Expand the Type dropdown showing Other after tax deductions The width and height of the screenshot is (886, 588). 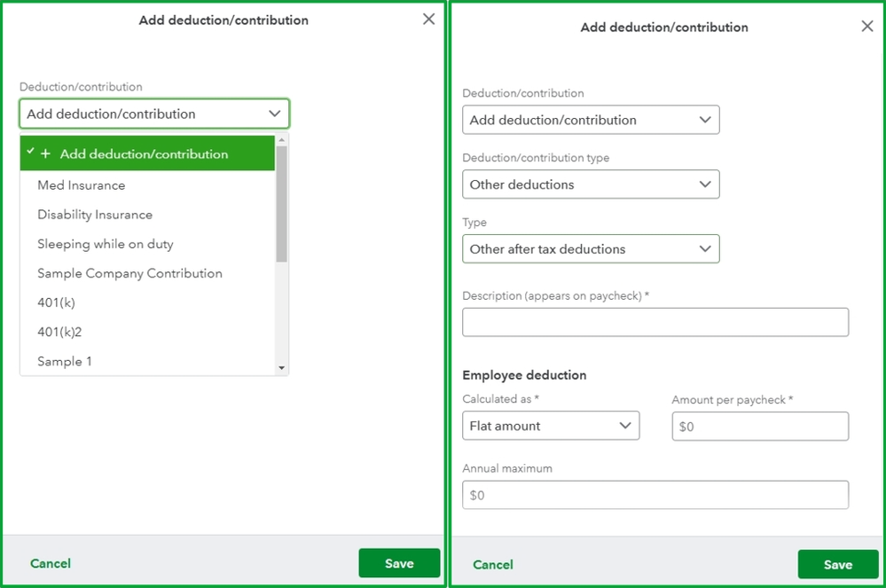coord(591,249)
